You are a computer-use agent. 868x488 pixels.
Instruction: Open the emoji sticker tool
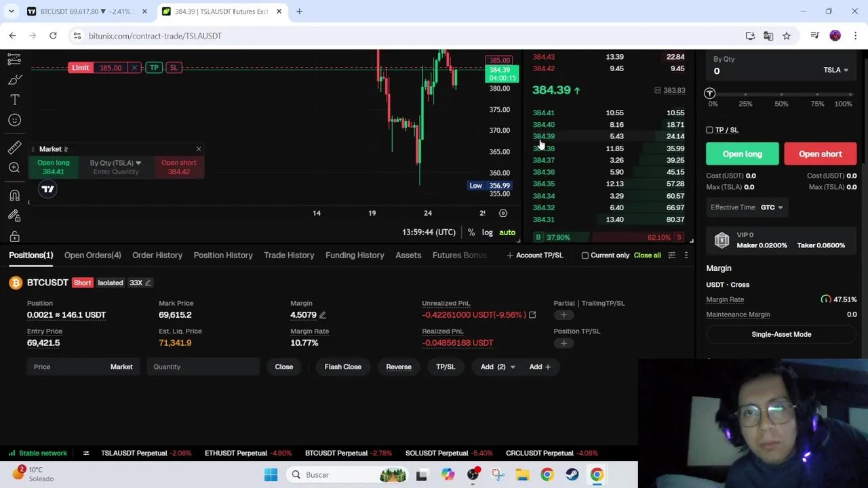click(14, 120)
